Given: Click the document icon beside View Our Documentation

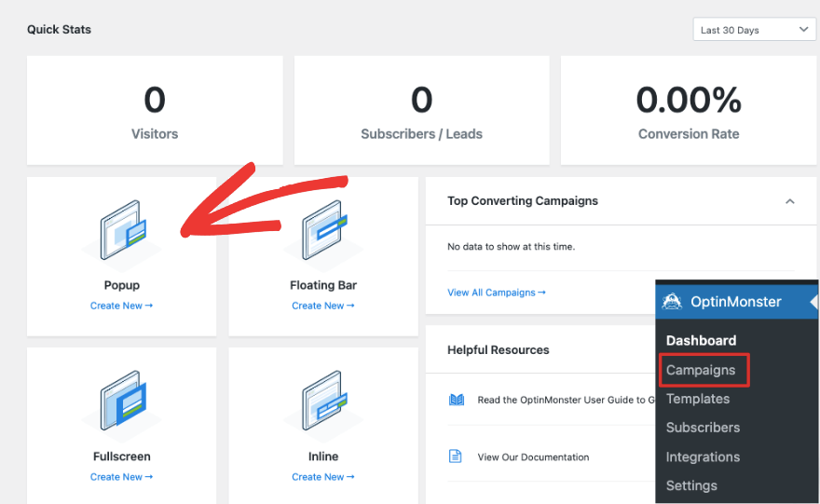Looking at the screenshot, I should (456, 456).
